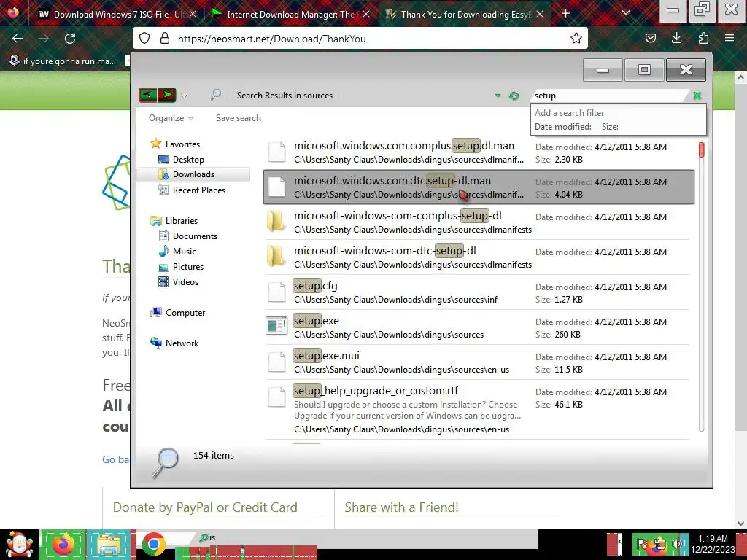Screen dimensions: 747x560
Task: Open the address bar history dropdown arrow
Action: tap(498, 96)
